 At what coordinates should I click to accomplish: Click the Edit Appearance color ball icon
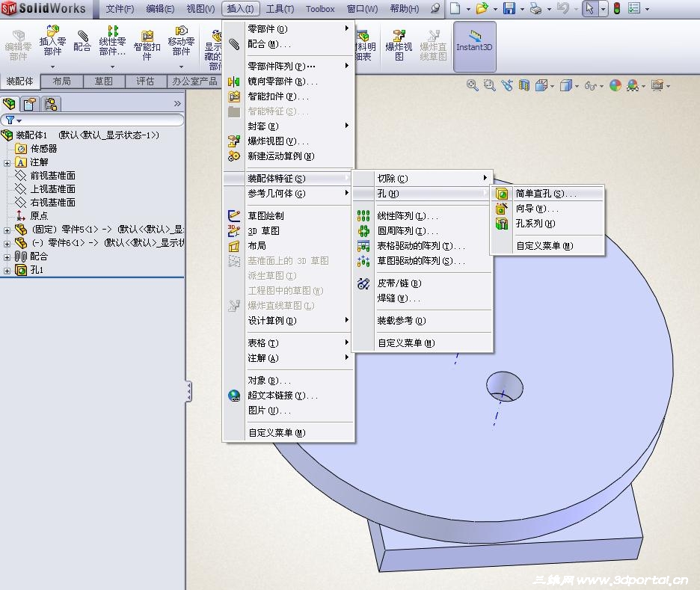click(x=615, y=85)
